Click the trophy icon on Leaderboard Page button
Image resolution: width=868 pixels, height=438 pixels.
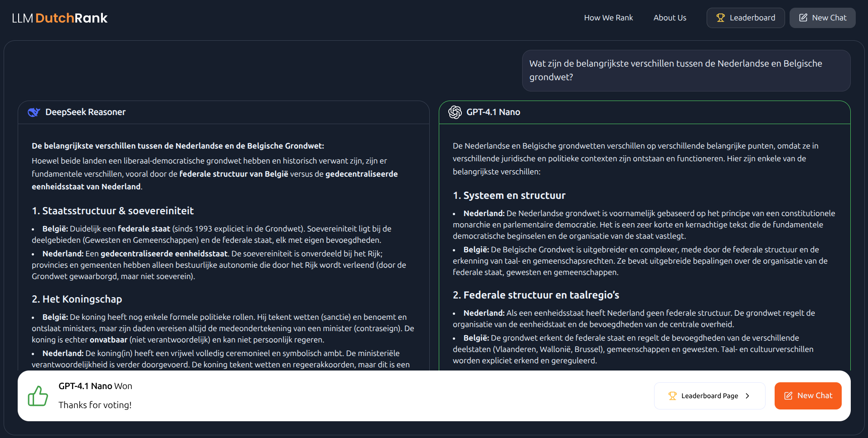coord(673,396)
